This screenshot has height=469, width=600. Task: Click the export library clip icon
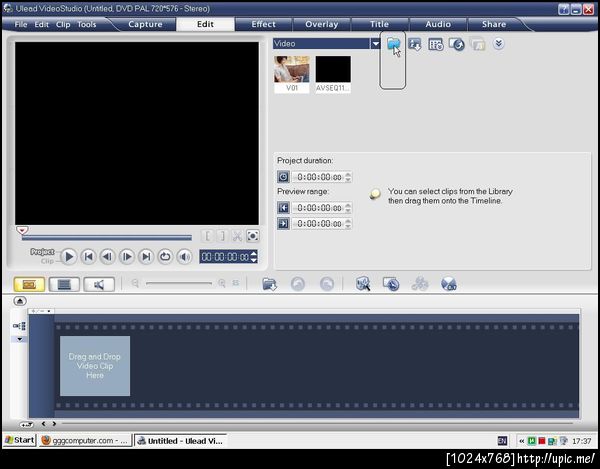[x=414, y=44]
